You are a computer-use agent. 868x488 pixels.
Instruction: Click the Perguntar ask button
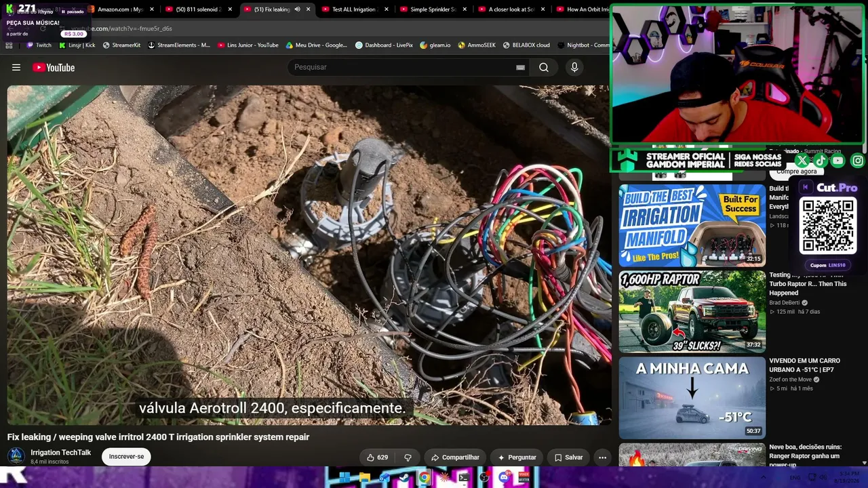click(517, 457)
